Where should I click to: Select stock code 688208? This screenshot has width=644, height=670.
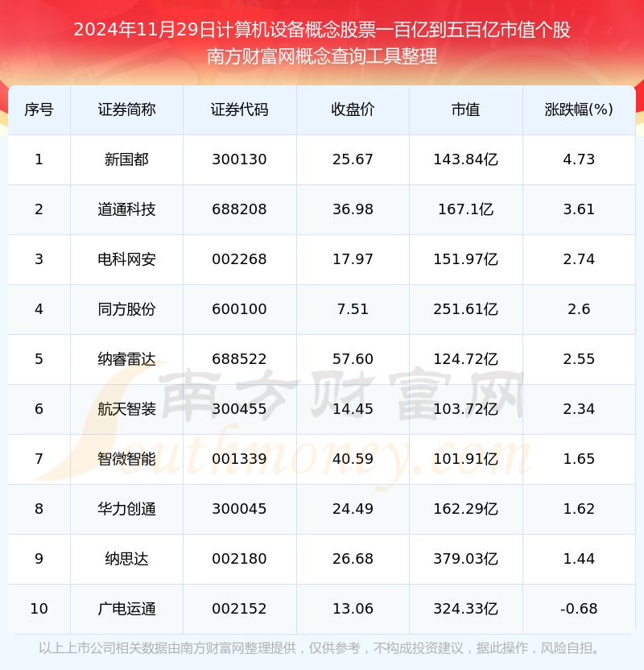[x=239, y=209]
